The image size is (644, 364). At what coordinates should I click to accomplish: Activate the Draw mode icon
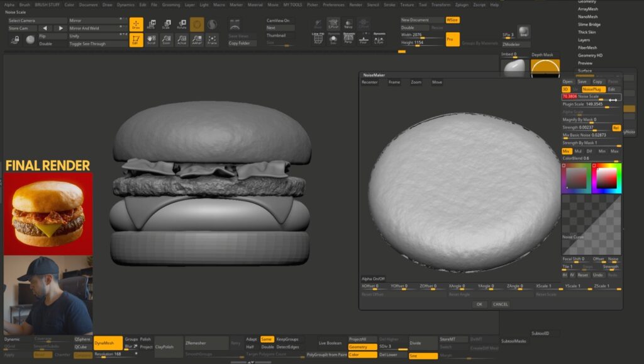[x=136, y=25]
